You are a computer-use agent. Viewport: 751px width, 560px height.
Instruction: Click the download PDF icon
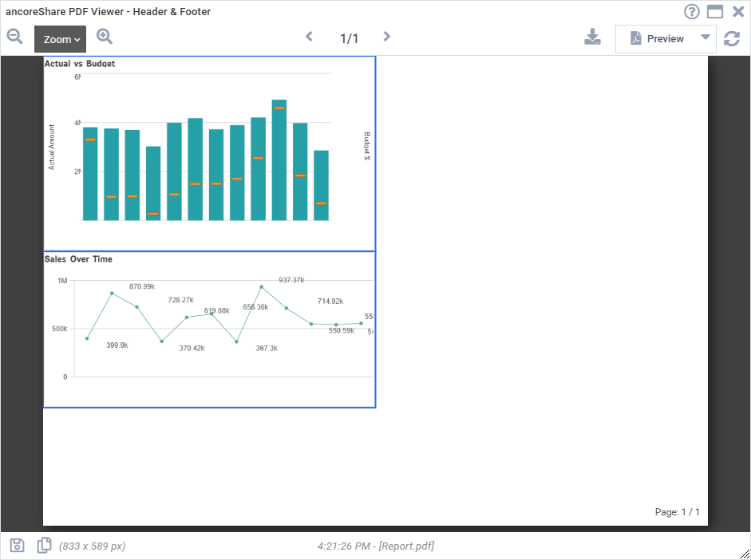[592, 37]
